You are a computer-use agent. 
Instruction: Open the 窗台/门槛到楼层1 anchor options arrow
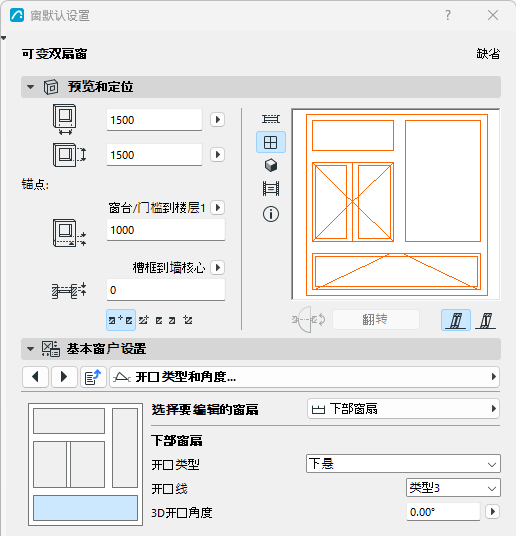pos(217,207)
